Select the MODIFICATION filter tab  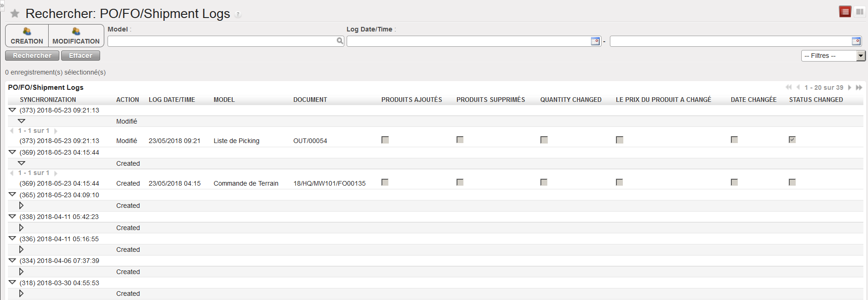tap(76, 36)
